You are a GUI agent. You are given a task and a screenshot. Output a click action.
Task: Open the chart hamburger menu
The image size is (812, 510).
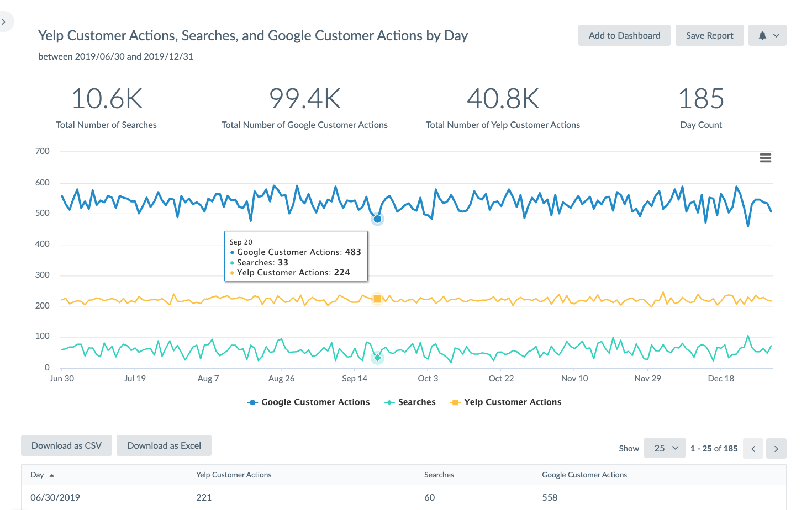[x=765, y=158]
